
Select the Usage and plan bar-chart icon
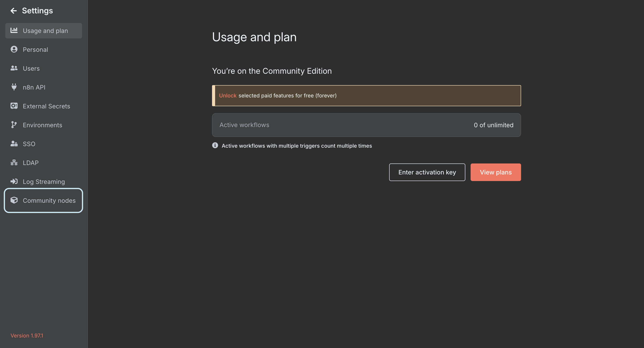click(14, 30)
